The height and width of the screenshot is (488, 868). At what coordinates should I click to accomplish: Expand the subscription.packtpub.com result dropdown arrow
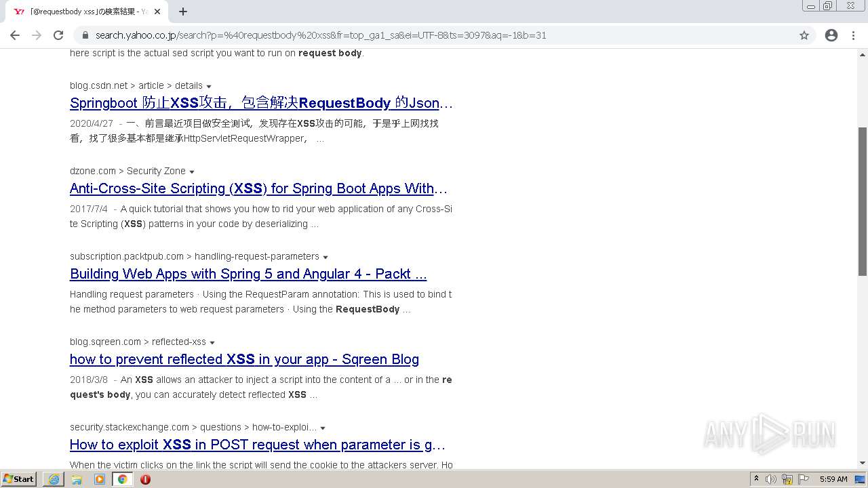(x=325, y=258)
